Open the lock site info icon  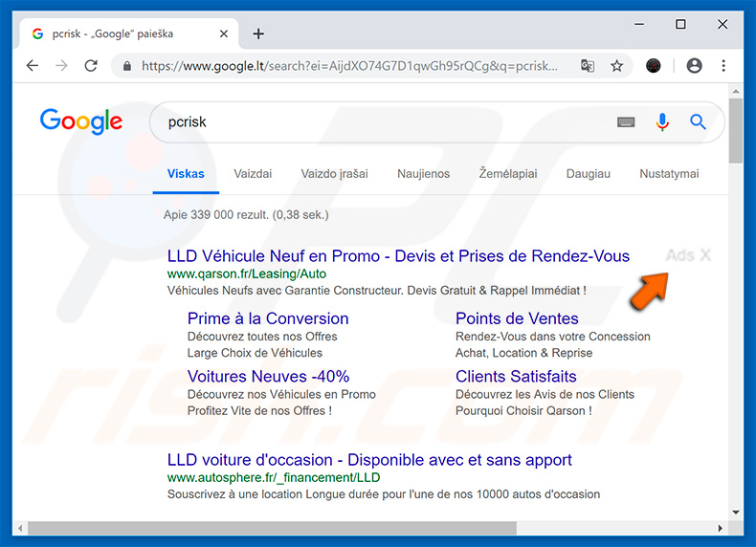pyautogui.click(x=127, y=66)
